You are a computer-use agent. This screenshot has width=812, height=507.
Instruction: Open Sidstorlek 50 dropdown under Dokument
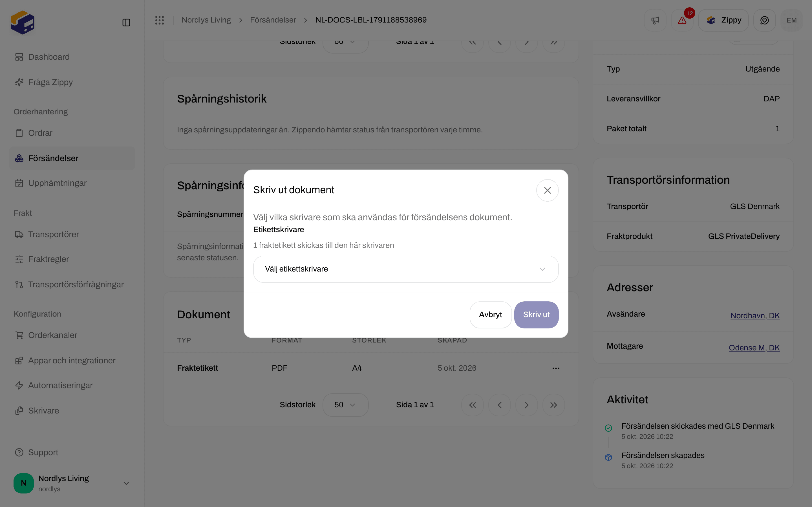tap(345, 405)
